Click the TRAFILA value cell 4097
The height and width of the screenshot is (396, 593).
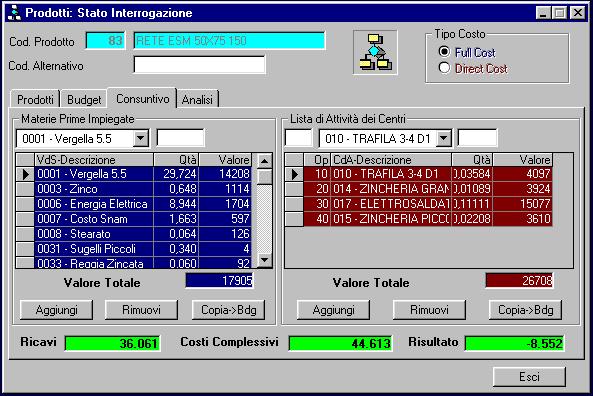522,174
